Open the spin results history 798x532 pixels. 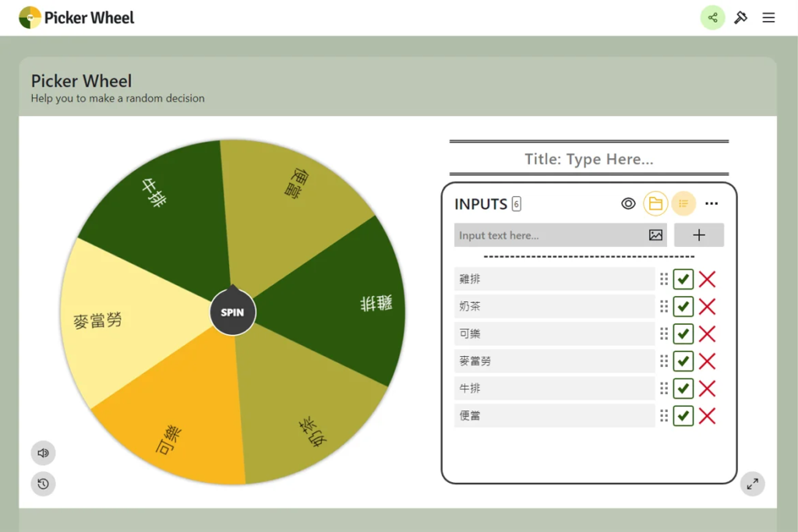(43, 484)
